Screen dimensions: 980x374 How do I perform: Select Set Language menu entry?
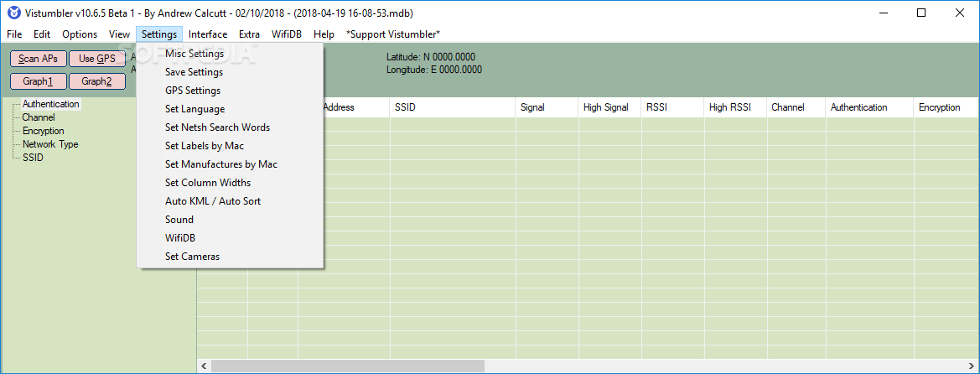pyautogui.click(x=230, y=110)
